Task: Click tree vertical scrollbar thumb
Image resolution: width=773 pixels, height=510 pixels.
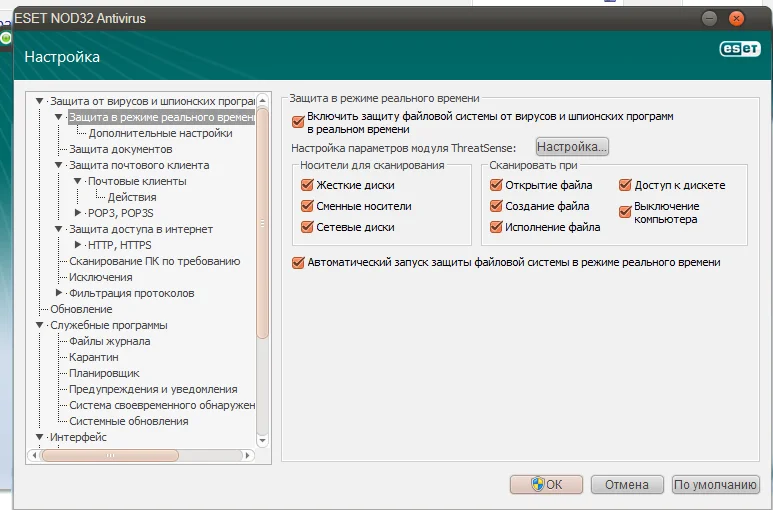Action: (263, 223)
